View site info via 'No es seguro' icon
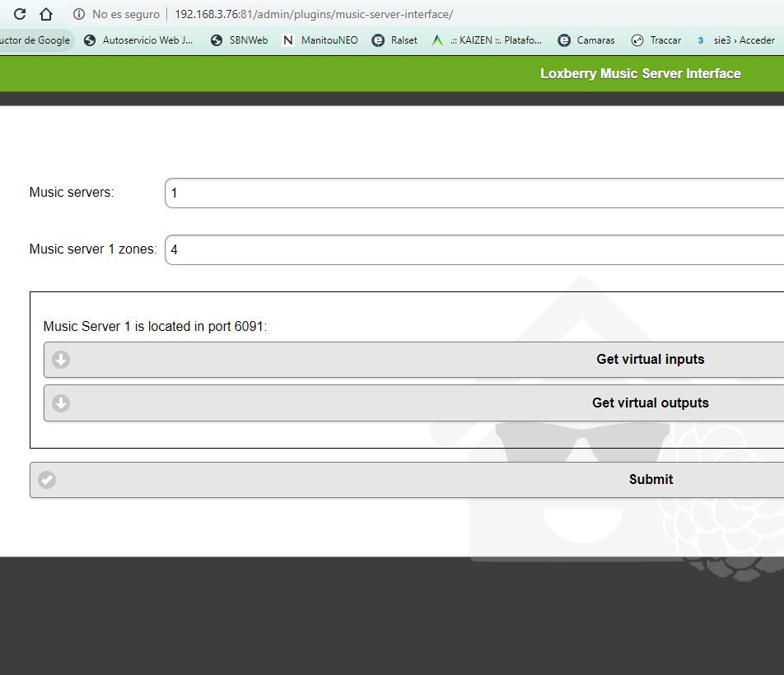 [78, 14]
